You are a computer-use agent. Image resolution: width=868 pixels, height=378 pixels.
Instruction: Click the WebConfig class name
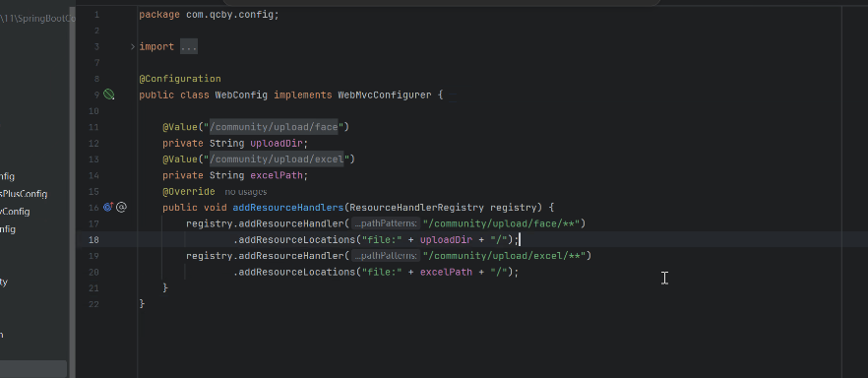pos(241,94)
